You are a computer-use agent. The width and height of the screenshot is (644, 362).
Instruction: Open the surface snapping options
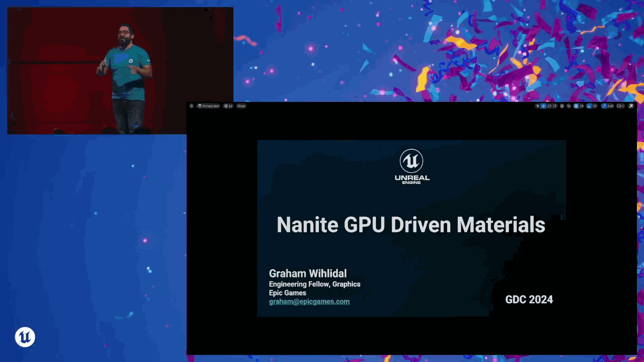point(569,106)
